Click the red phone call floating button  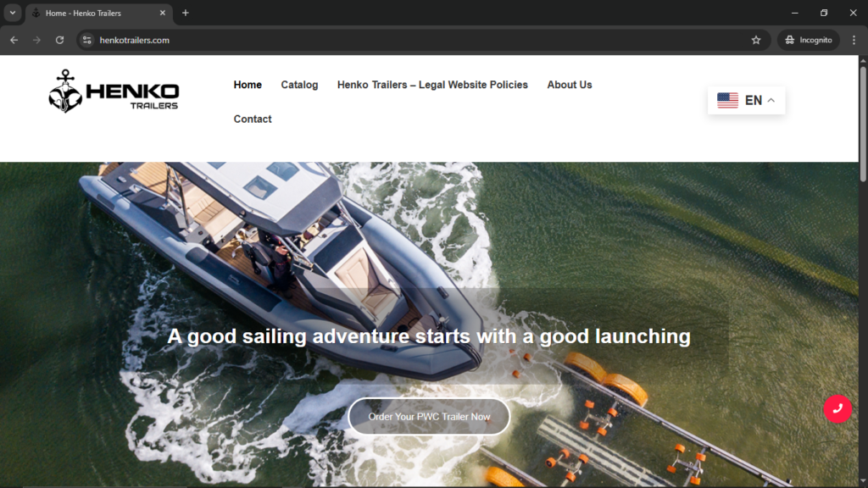point(837,408)
